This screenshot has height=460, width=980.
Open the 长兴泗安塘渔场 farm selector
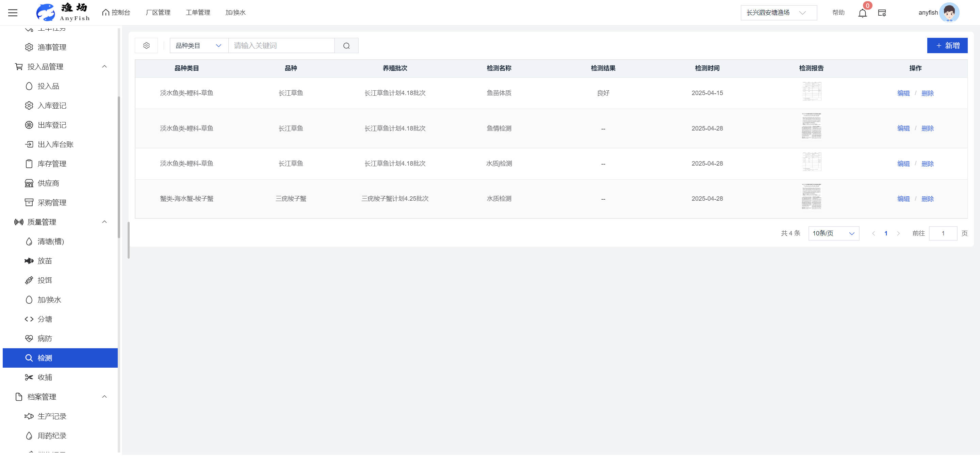coord(778,13)
